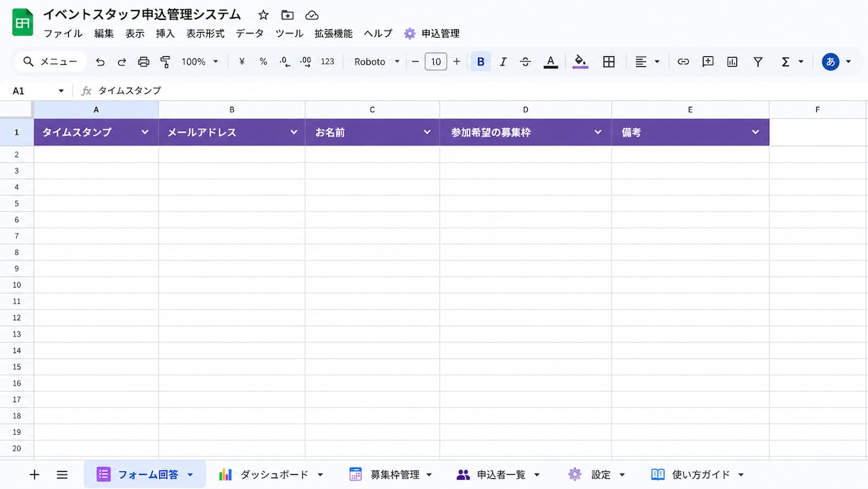Open the 申込管理 custom menu
Screen dimensions: 868x489
click(x=432, y=33)
